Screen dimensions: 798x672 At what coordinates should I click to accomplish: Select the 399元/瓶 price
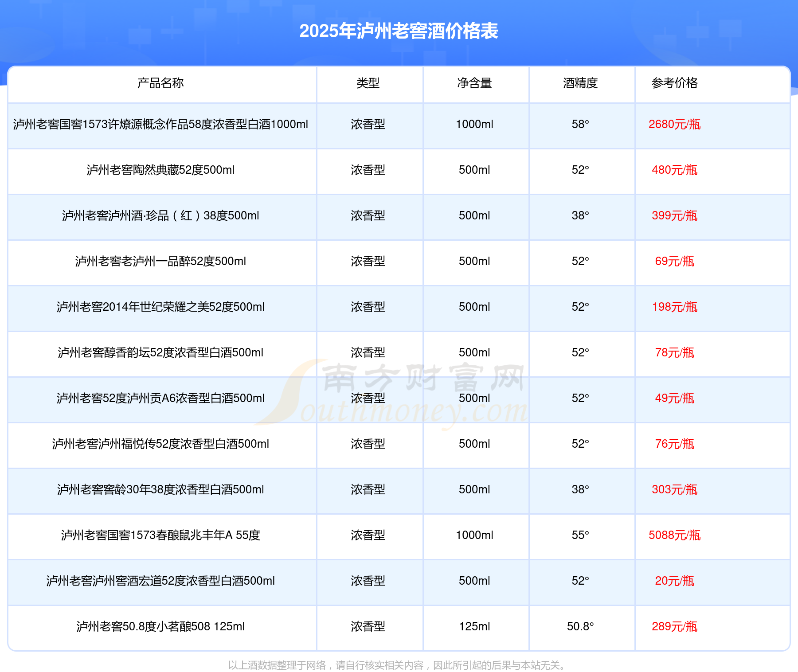[675, 215]
